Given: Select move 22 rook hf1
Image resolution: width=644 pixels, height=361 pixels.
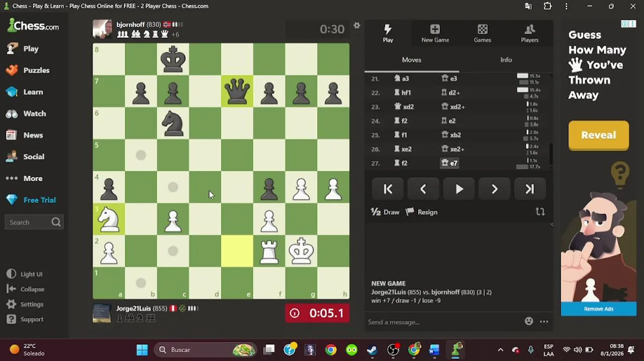Looking at the screenshot, I should (403, 93).
